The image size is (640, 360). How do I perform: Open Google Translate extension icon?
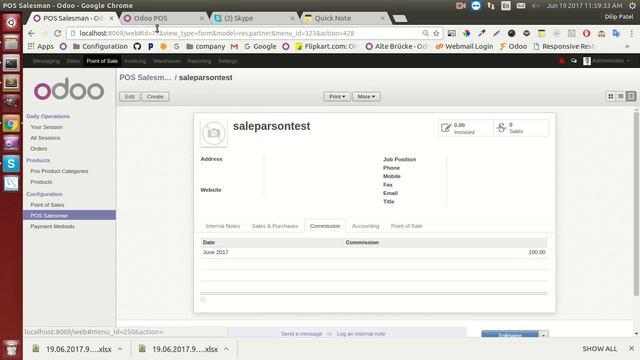pos(616,33)
